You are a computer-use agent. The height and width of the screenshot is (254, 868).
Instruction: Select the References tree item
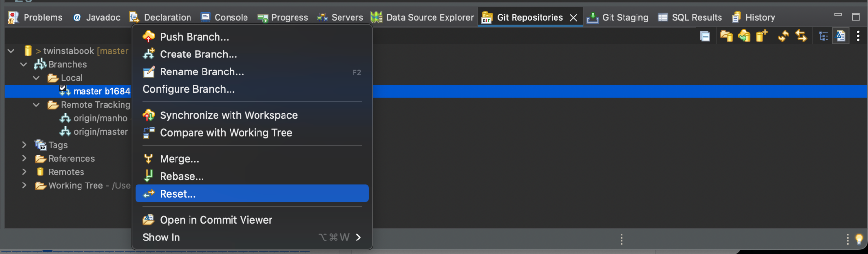65,158
